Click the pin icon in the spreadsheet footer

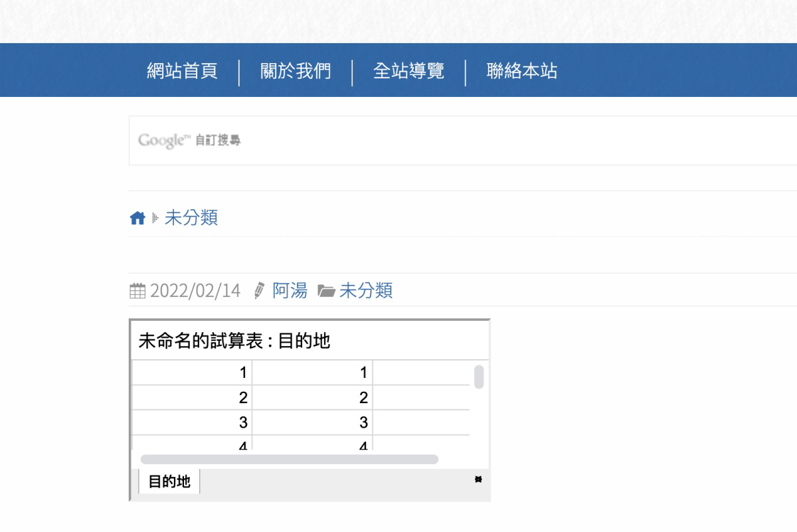pos(478,479)
